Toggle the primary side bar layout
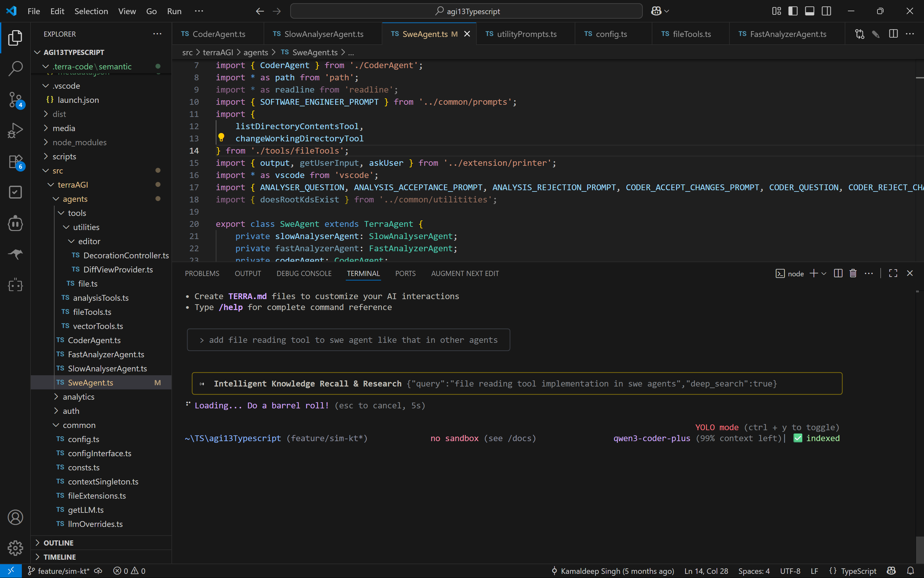 point(793,11)
